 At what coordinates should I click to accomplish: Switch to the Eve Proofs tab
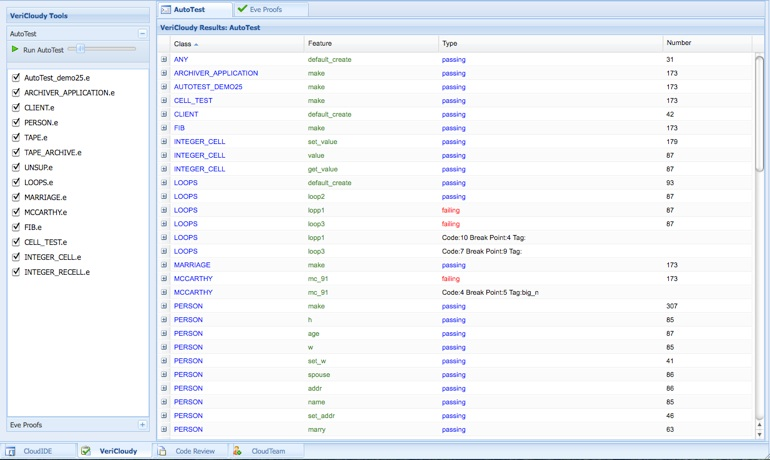[x=271, y=9]
